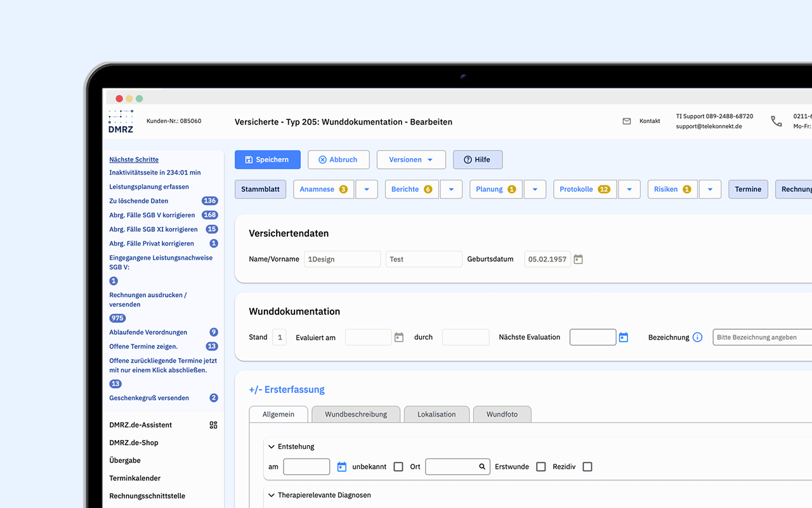The height and width of the screenshot is (508, 812).
Task: Open the calendar picker next to Geburtsdatum
Action: click(578, 259)
